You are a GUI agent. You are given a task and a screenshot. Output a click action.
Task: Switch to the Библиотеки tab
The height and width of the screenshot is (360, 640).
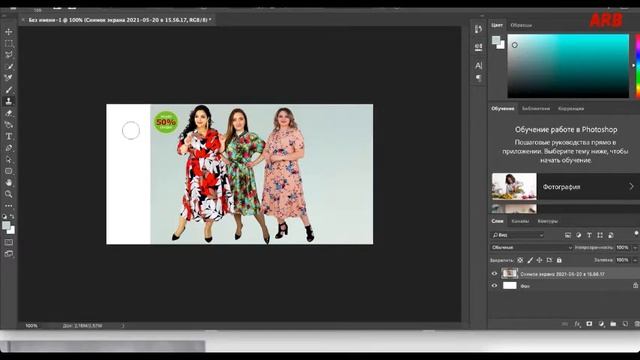[536, 109]
